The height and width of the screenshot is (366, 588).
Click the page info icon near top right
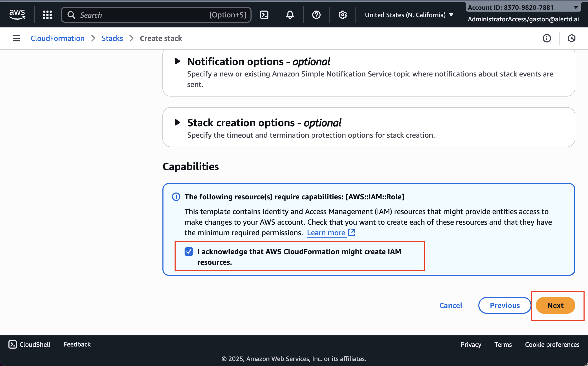coord(547,38)
